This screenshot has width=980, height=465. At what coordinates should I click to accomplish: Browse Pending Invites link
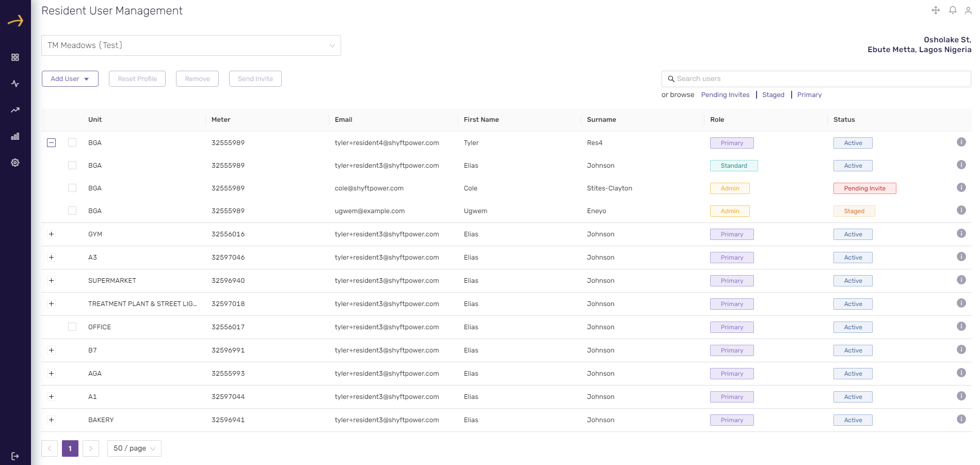pos(725,95)
